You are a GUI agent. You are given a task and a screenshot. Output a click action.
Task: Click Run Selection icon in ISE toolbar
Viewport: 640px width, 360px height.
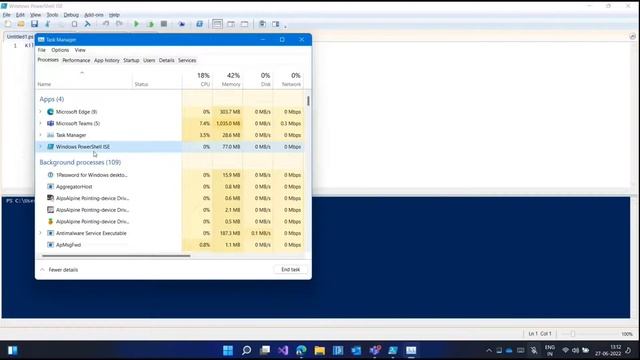[x=150, y=24]
